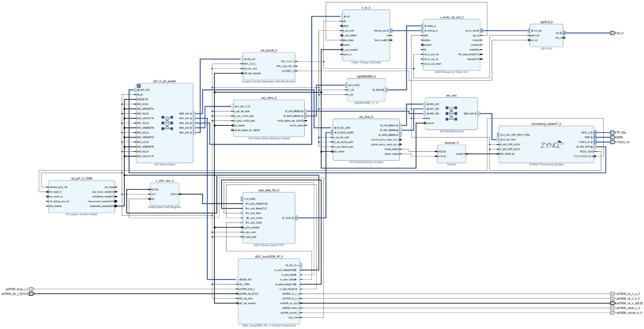The height and width of the screenshot is (329, 644).
Task: Click the ZYNQ logo in processing_system7_0
Action: coord(553,145)
